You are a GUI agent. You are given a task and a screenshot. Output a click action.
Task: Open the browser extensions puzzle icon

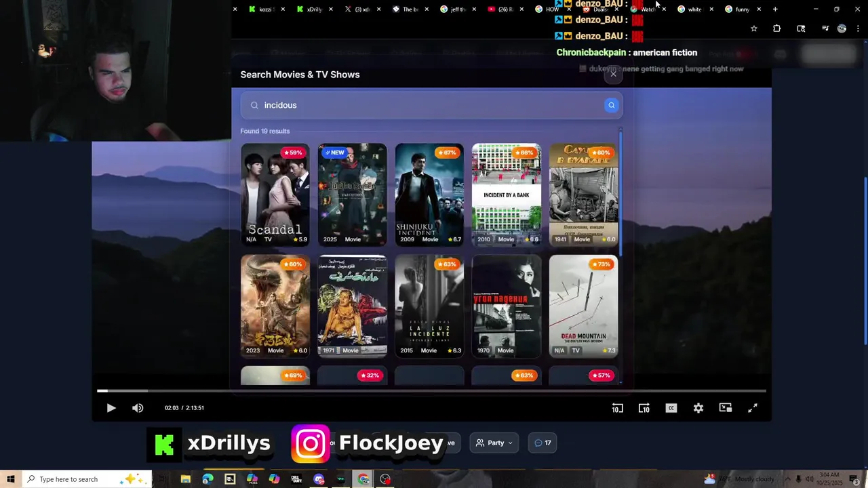[776, 28]
